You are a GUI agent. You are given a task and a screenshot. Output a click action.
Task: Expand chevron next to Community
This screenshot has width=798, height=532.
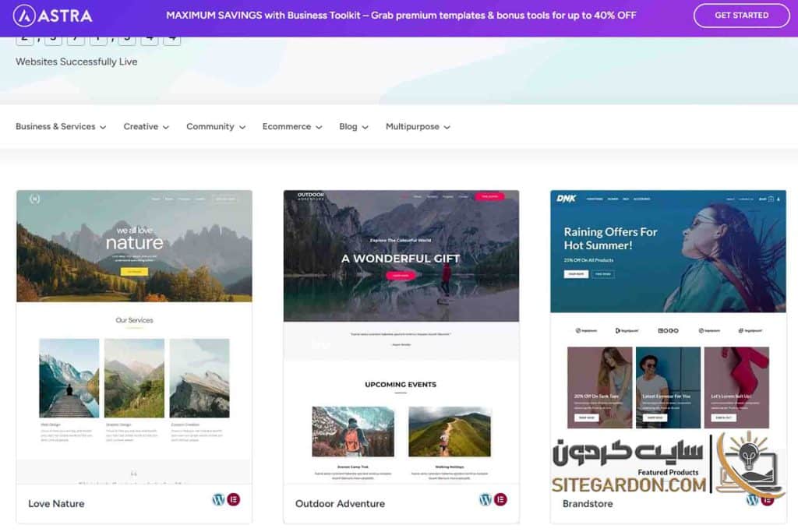pyautogui.click(x=242, y=127)
